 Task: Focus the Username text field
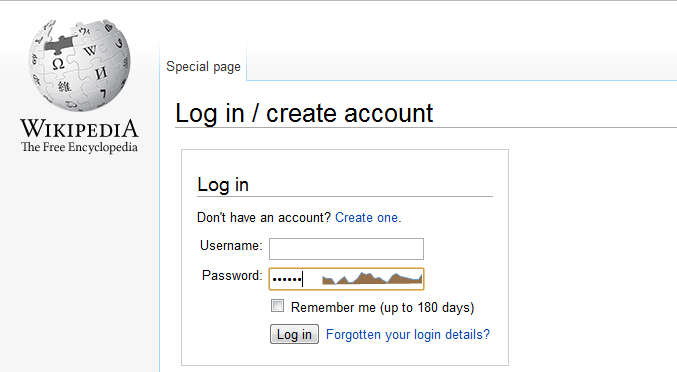point(346,249)
